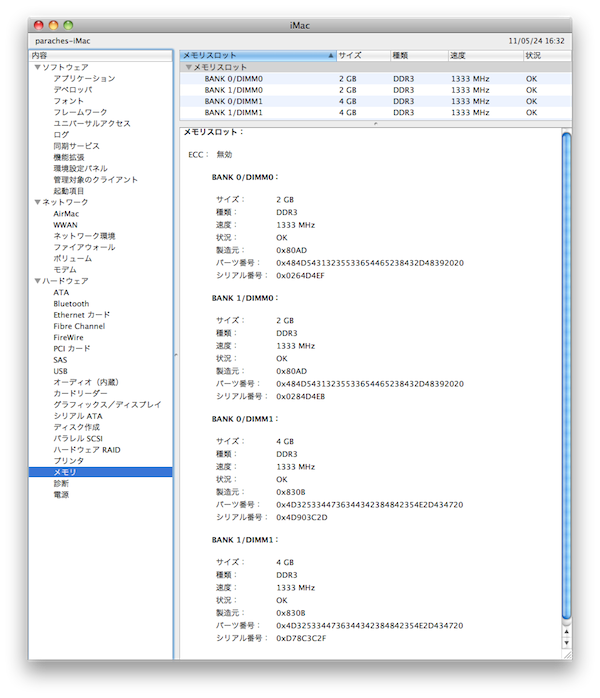Click the window resize grip corner
The image size is (600, 698).
pos(567,655)
